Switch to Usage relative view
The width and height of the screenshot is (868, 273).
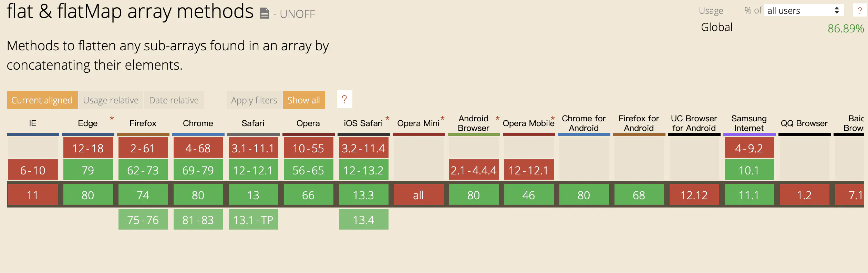click(x=111, y=100)
